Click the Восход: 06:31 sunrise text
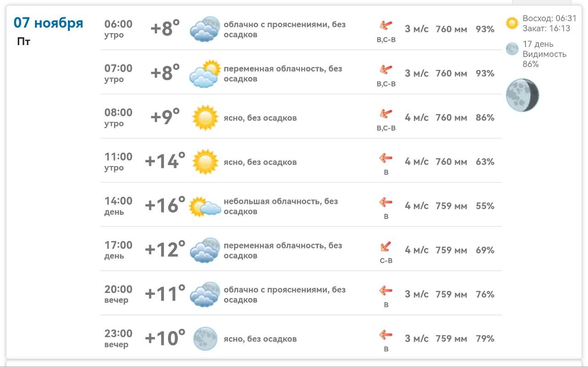This screenshot has height=367, width=588. (549, 18)
